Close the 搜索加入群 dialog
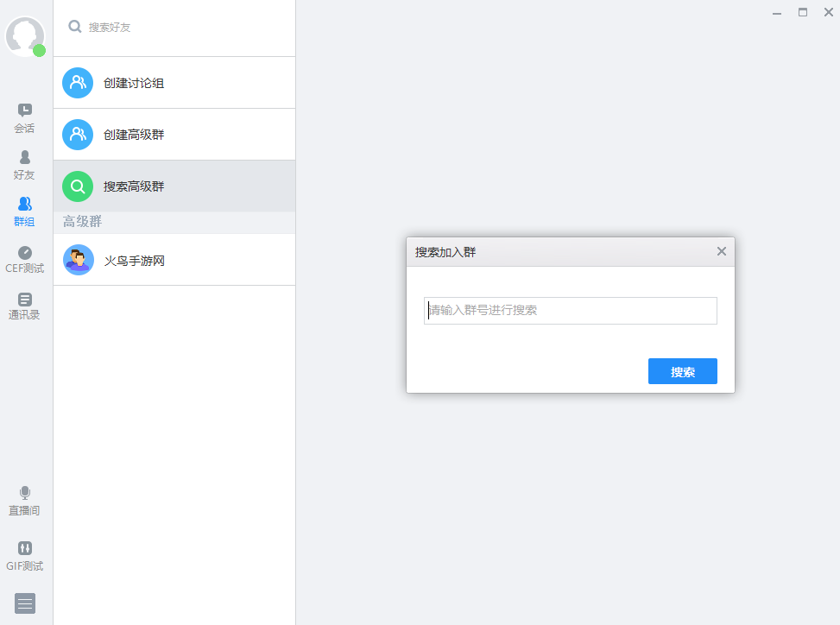This screenshot has width=840, height=625. (722, 251)
